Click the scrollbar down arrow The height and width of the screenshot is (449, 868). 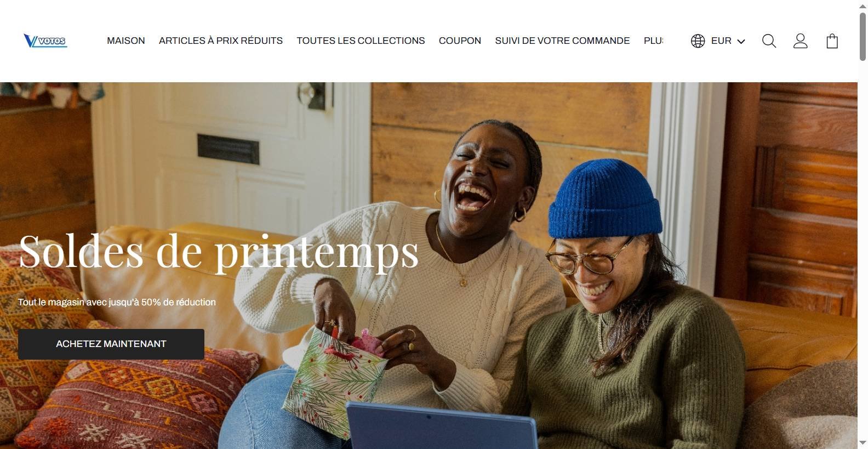(863, 443)
